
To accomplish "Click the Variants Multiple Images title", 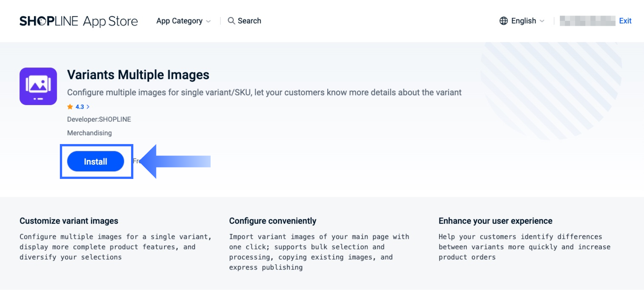I will point(138,75).
